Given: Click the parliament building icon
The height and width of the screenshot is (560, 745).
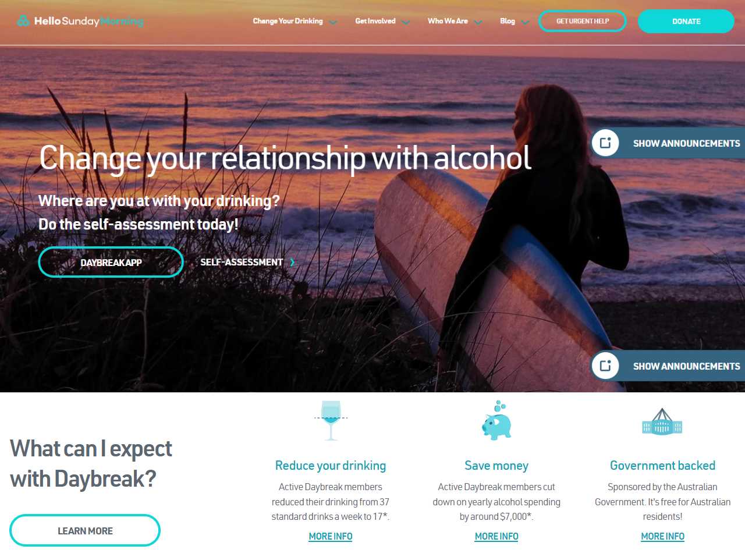Looking at the screenshot, I should 662,422.
